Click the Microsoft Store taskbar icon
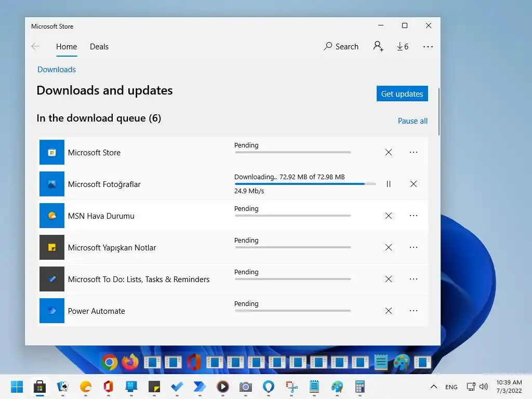Screen dimensions: 532x399 (39, 387)
